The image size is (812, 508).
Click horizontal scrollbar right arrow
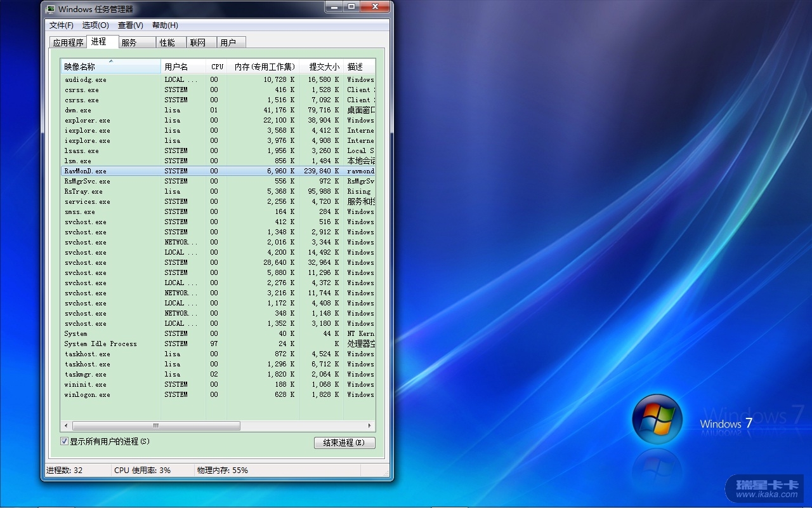click(x=371, y=425)
